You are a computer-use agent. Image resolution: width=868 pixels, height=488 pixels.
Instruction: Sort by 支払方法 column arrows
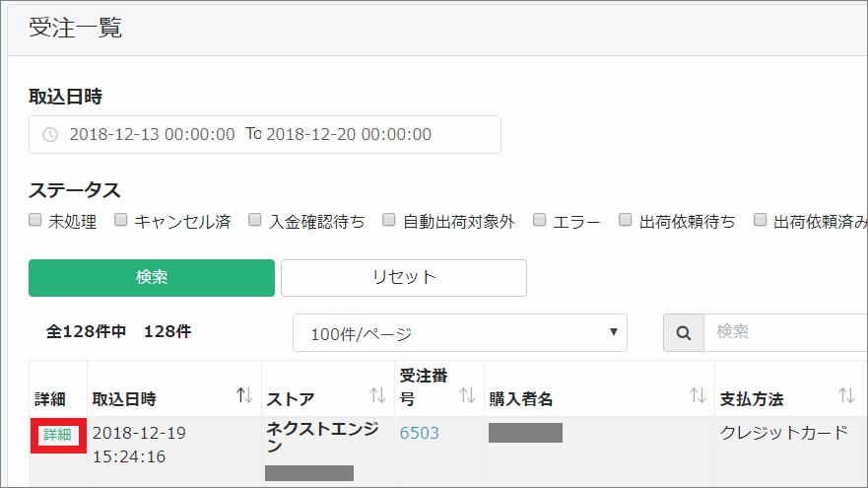(x=846, y=395)
